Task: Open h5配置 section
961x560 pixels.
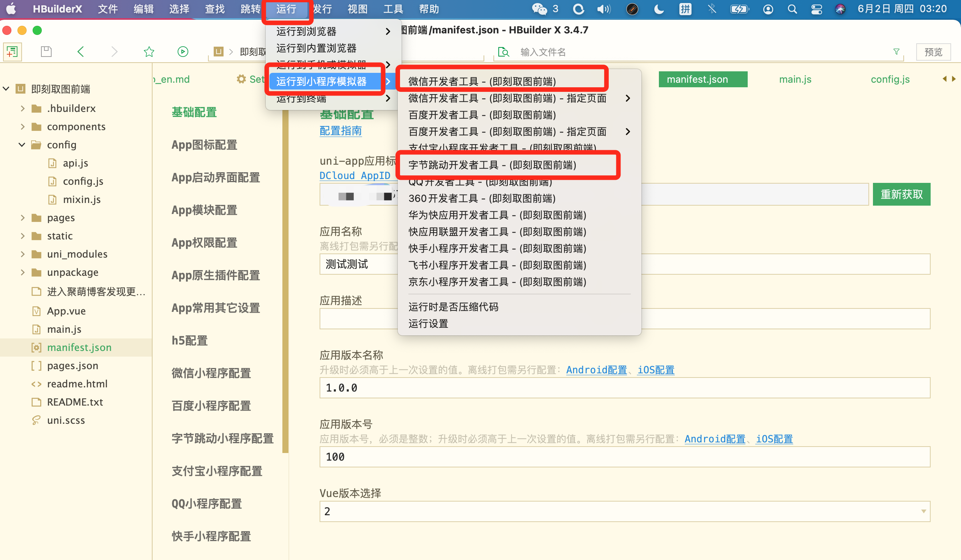Action: pyautogui.click(x=189, y=340)
